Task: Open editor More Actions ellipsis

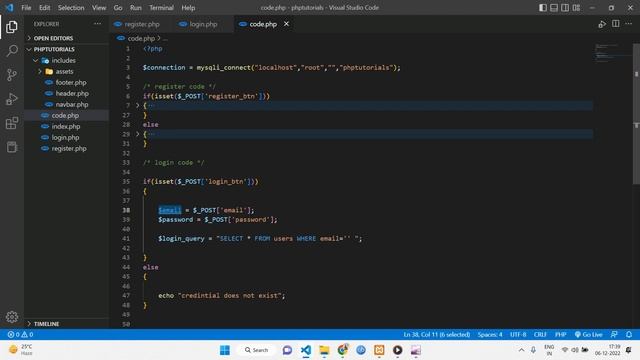Action: click(629, 24)
